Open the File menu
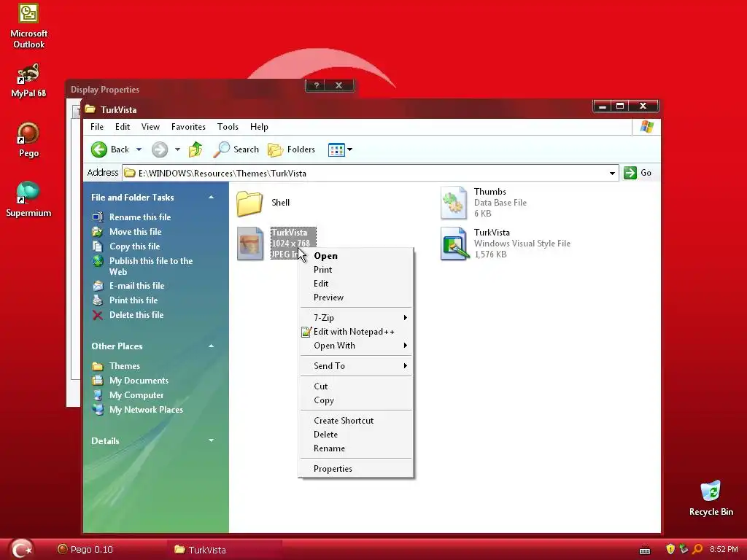Image resolution: width=747 pixels, height=560 pixels. click(x=97, y=127)
